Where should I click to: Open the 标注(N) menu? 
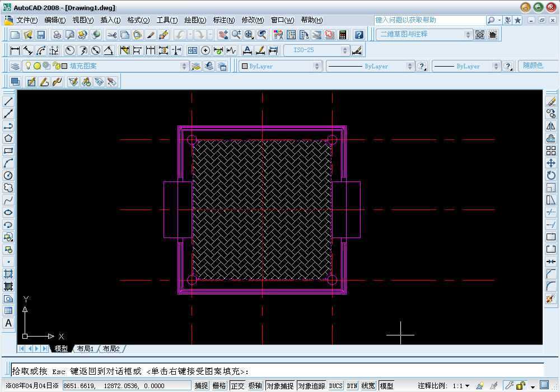pyautogui.click(x=224, y=20)
